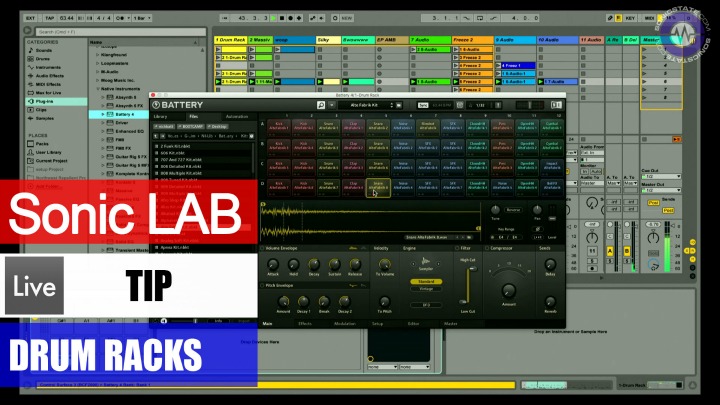Collapse the Native Instruments folder

(x=98, y=89)
